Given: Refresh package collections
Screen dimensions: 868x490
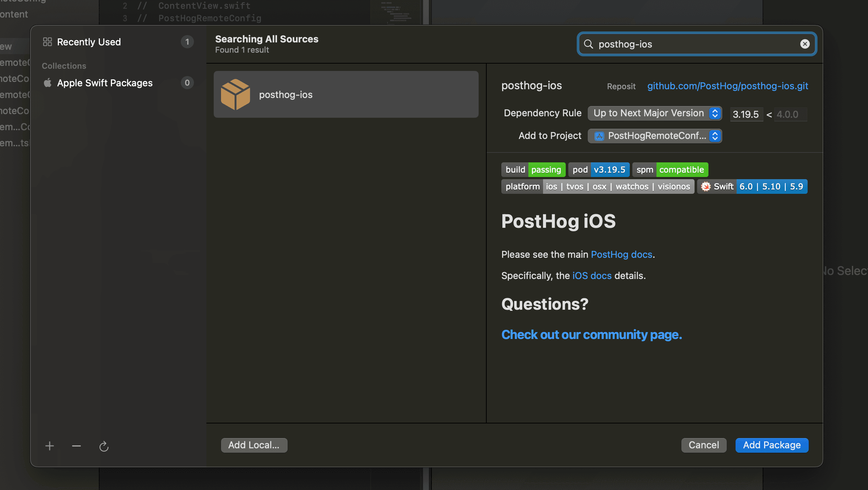Looking at the screenshot, I should [104, 446].
